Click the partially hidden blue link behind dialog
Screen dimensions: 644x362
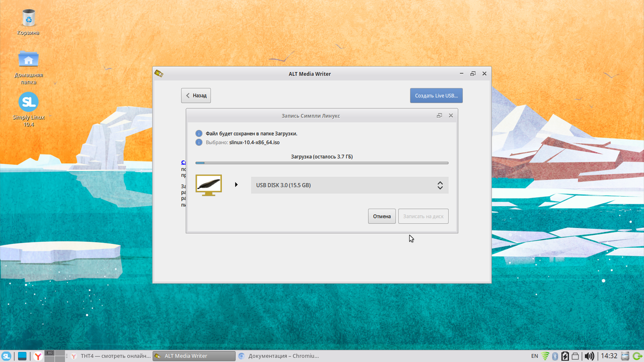[183, 162]
